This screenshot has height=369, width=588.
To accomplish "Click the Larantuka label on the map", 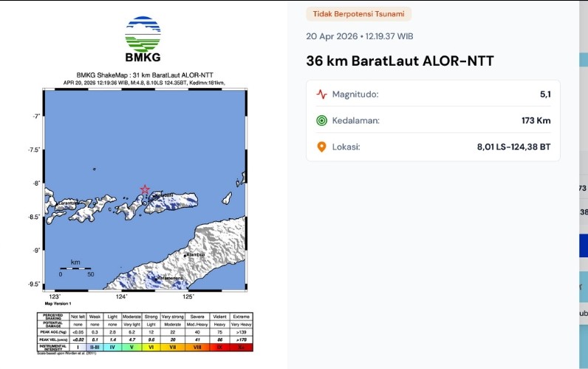I will pyautogui.click(x=69, y=202).
